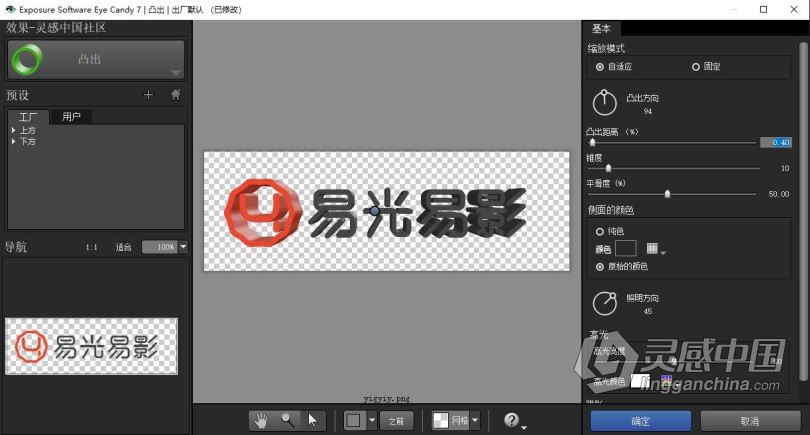Click the right panel vertical scrollbar
Image resolution: width=810 pixels, height=435 pixels.
point(803,212)
